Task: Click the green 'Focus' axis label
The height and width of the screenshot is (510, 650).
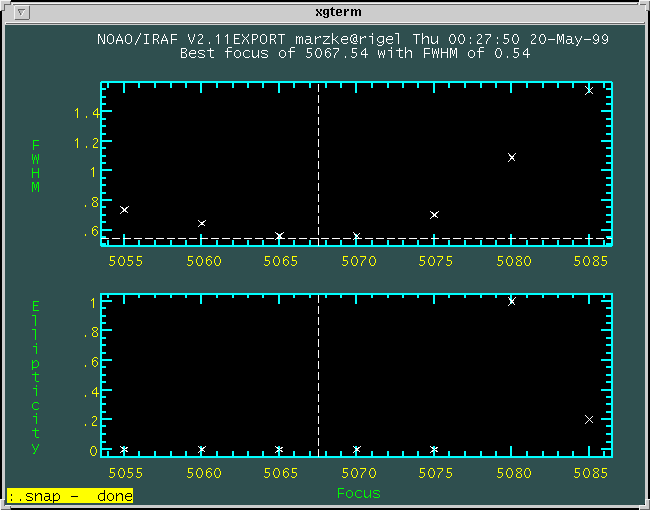Action: coord(358,493)
